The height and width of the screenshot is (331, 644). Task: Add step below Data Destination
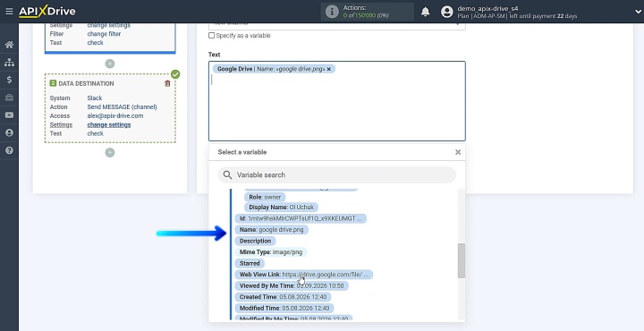(x=110, y=152)
